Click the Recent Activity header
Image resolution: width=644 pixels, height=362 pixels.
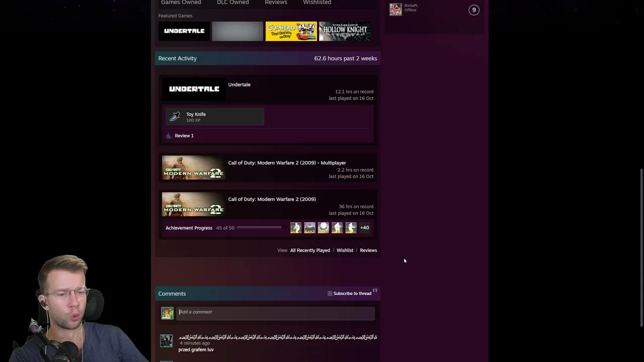click(177, 58)
